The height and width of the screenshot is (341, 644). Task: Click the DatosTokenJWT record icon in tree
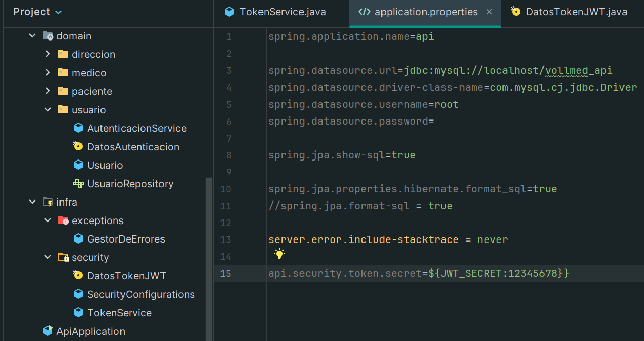[x=78, y=275]
